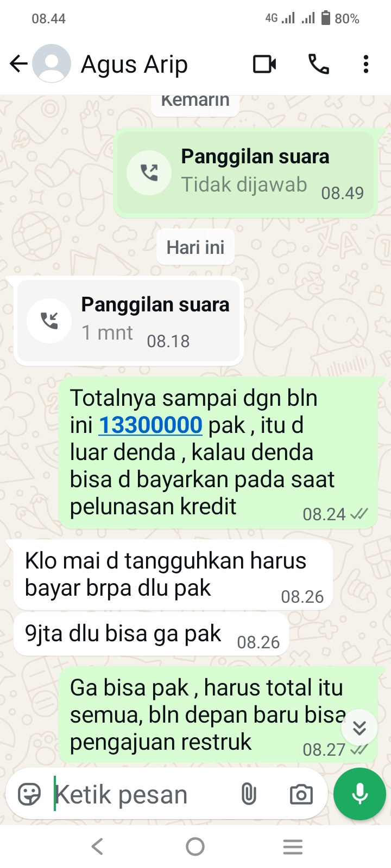Open the emoji sticker picker

pyautogui.click(x=29, y=794)
